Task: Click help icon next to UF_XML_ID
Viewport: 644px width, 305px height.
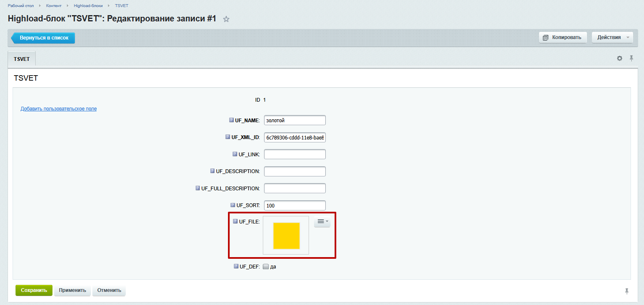Action: [x=228, y=137]
